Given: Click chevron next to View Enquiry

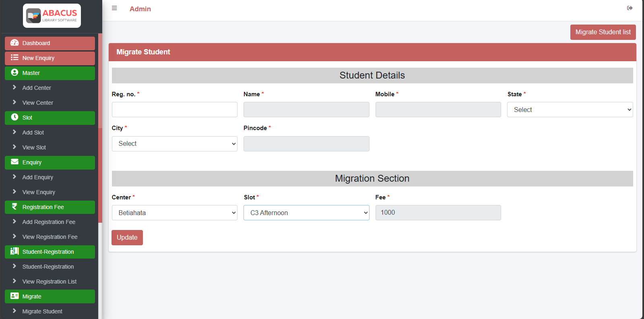Looking at the screenshot, I should [14, 192].
